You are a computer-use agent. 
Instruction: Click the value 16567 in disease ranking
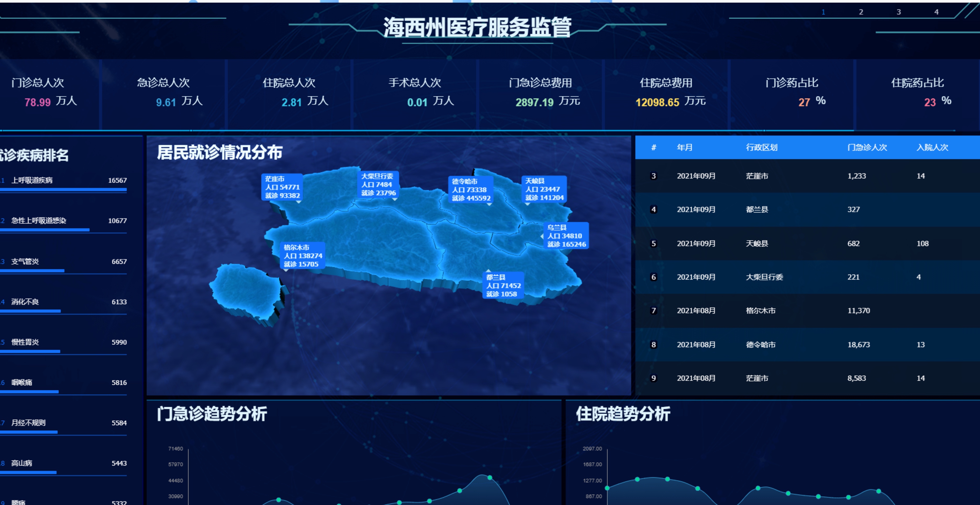[117, 180]
